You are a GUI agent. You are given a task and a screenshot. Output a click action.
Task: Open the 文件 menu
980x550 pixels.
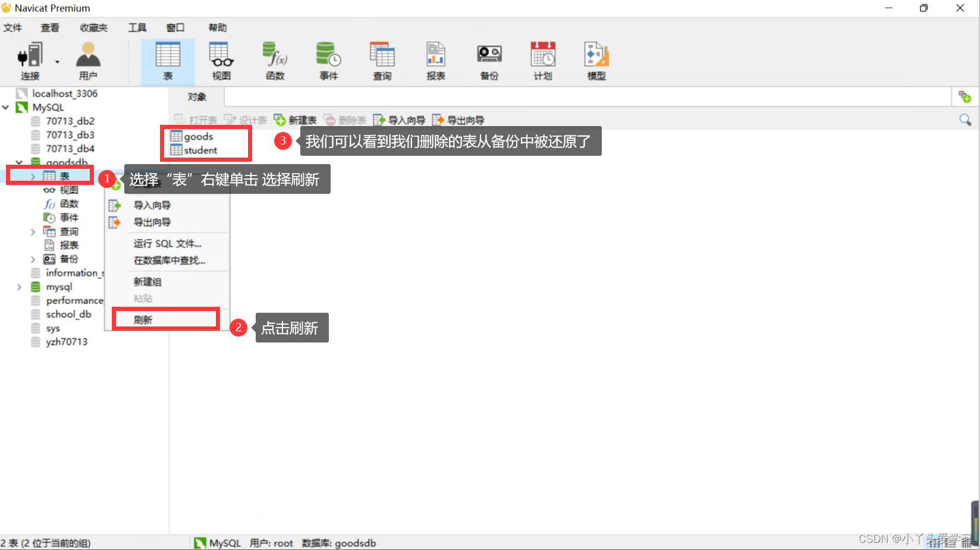tap(12, 27)
